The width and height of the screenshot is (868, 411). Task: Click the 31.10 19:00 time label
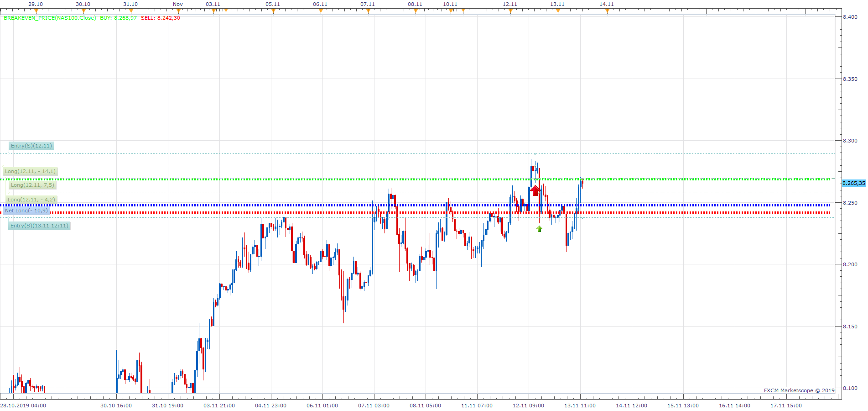[x=168, y=406]
